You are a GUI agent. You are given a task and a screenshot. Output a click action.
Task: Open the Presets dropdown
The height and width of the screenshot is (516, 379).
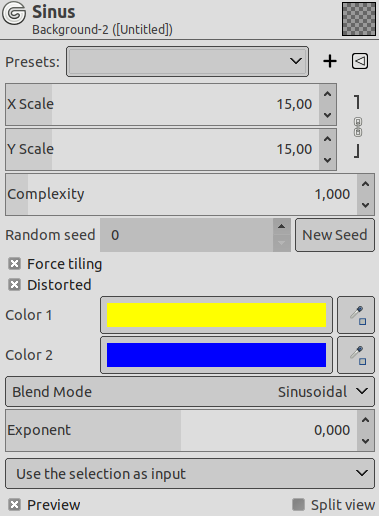pos(187,61)
